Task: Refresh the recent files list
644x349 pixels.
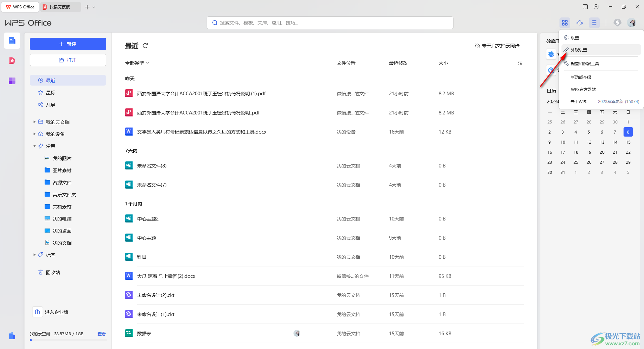Action: pyautogui.click(x=145, y=46)
